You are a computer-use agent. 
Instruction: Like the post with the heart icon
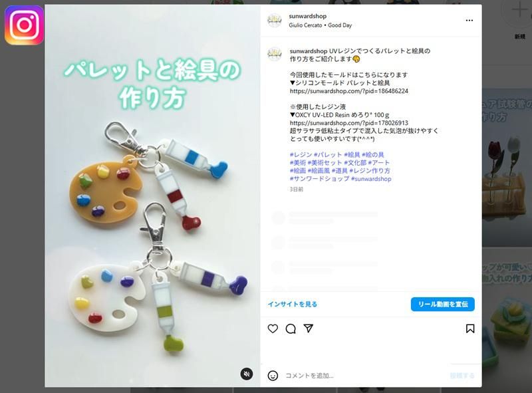click(273, 328)
